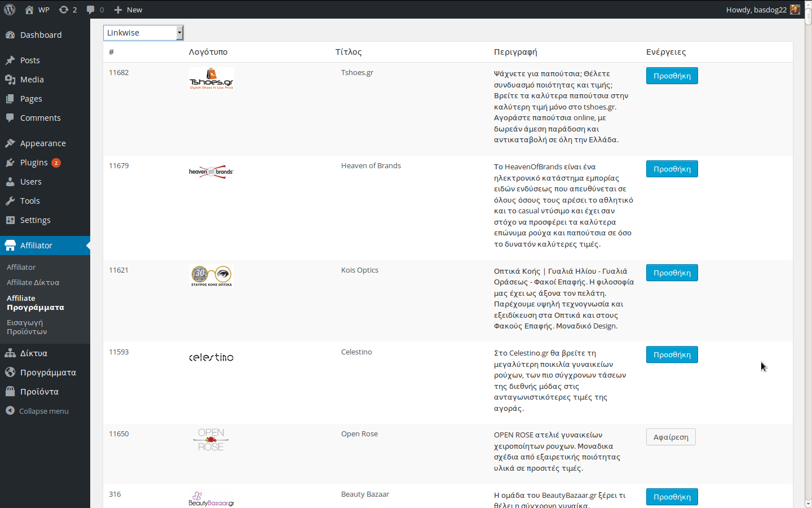Click the Pages icon in the sidebar

(x=10, y=99)
